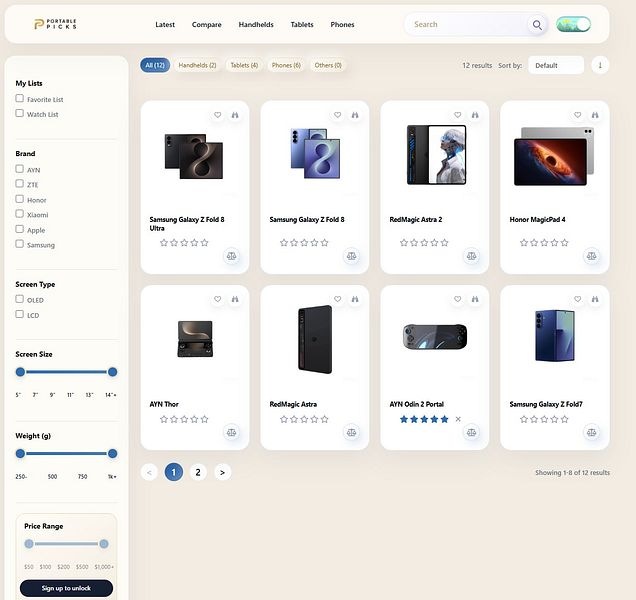
Task: Open Tablets in the top navigation
Action: [x=302, y=25]
